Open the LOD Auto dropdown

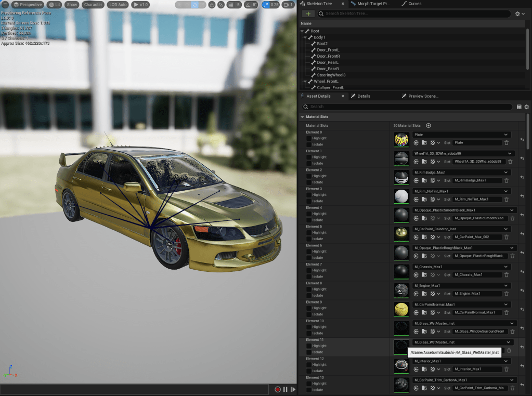point(118,5)
